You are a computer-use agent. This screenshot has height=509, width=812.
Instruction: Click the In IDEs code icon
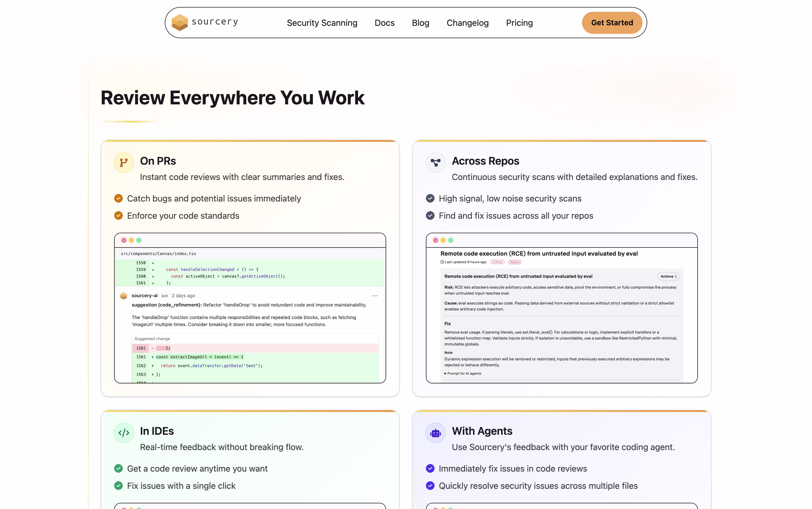tap(124, 433)
